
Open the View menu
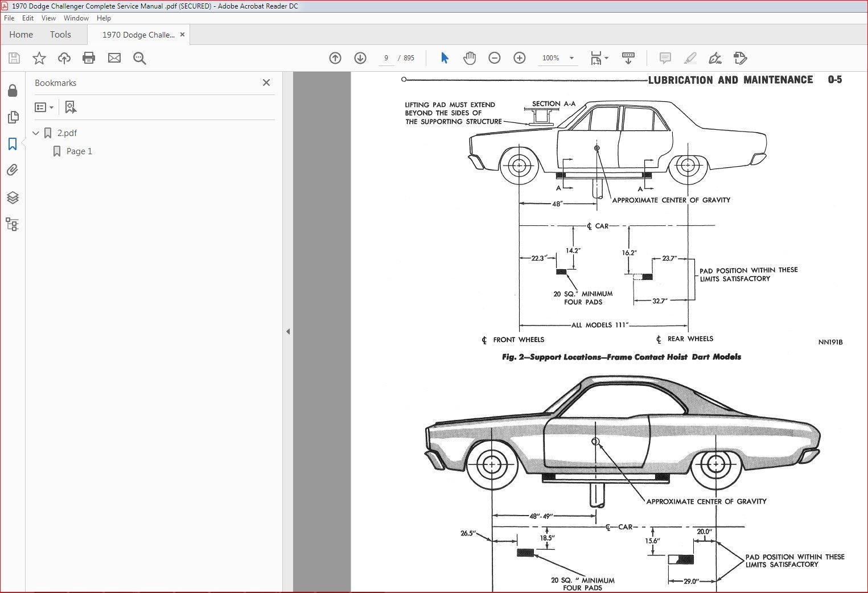pos(48,18)
